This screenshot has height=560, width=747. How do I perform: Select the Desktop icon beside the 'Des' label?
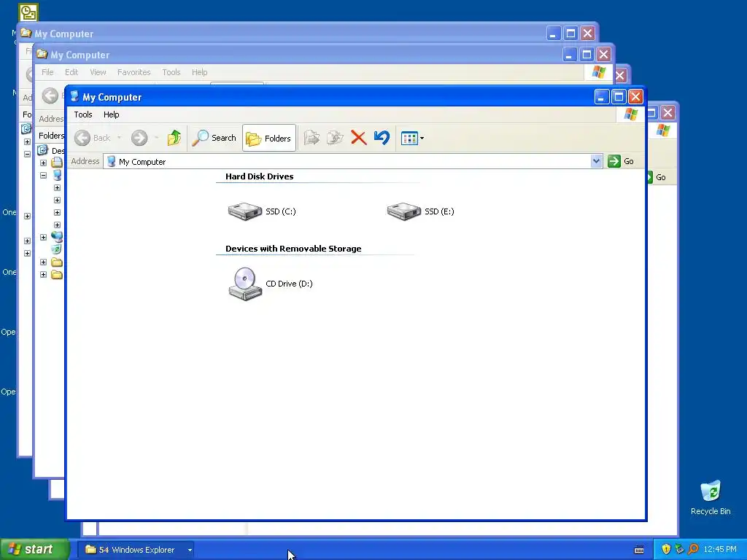pos(43,150)
